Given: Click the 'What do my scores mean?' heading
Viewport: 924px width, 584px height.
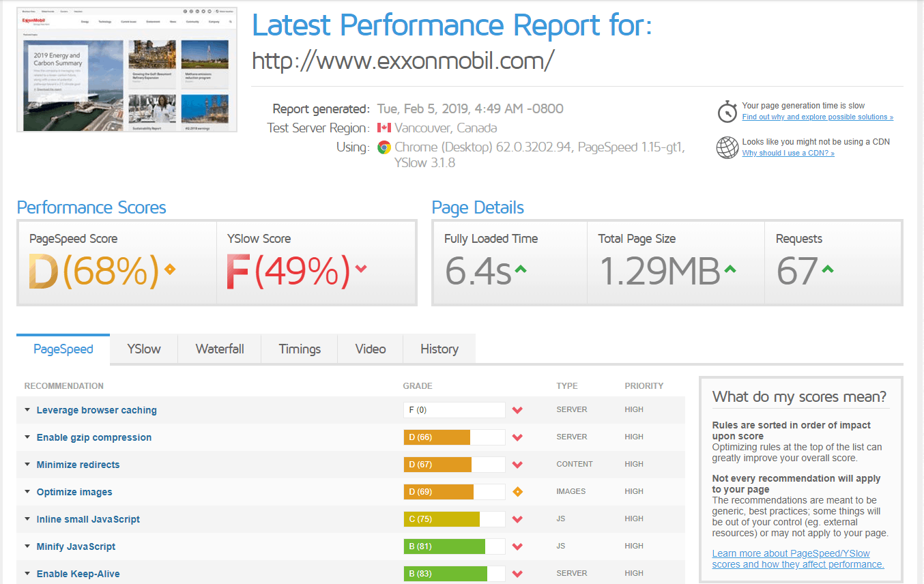Looking at the screenshot, I should [x=799, y=396].
